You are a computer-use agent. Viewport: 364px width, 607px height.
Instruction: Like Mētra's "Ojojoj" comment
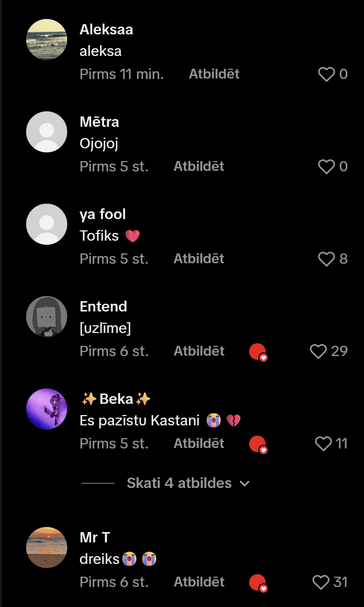(x=327, y=167)
